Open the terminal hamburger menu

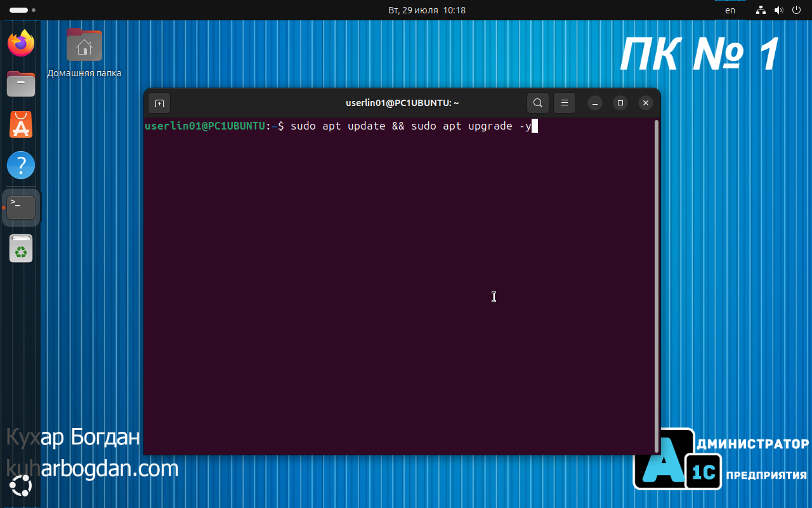pyautogui.click(x=564, y=103)
